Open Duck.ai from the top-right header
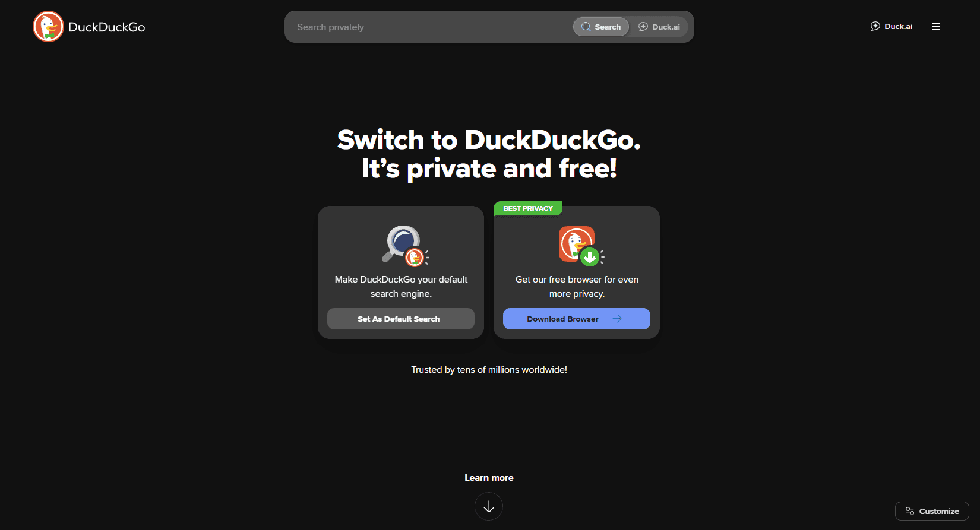 click(892, 26)
